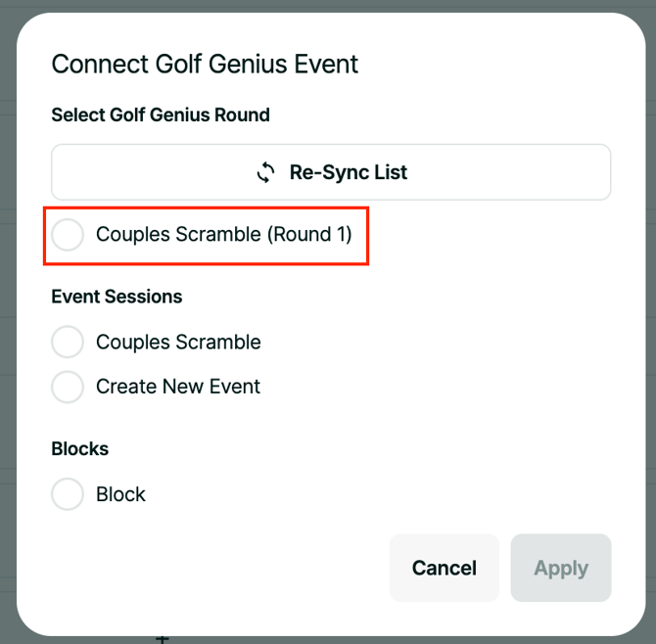Viewport: 656px width, 644px height.
Task: Cancel the Connect Golf Genius dialog
Action: tap(445, 568)
